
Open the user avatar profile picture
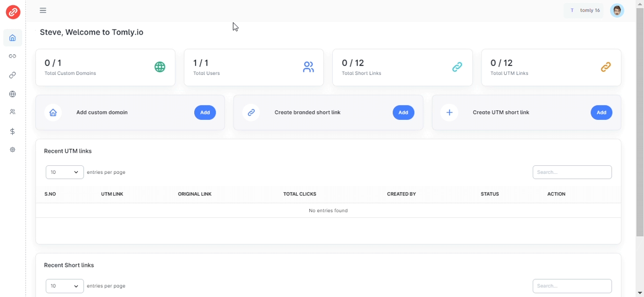pyautogui.click(x=617, y=10)
